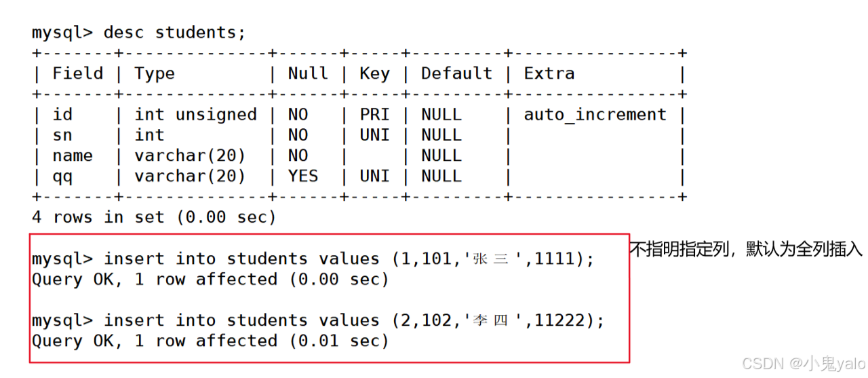Click the CSDN @小鬼yalo watermark

pos(804,363)
